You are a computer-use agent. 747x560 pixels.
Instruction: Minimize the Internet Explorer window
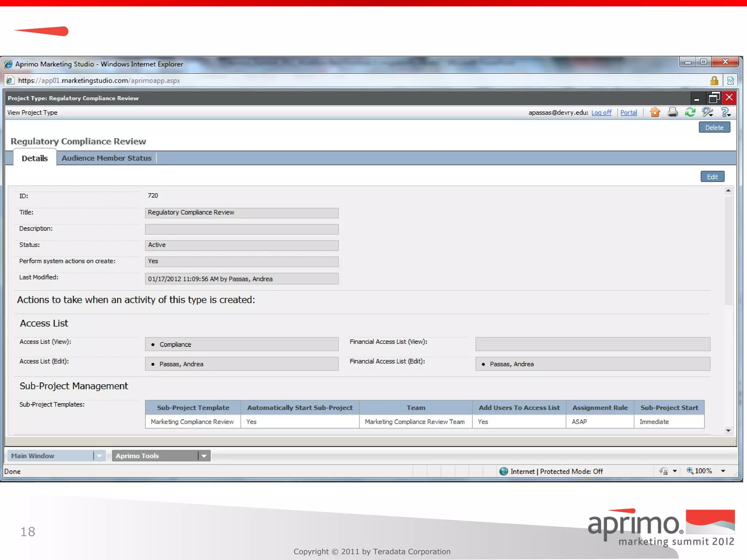pyautogui.click(x=688, y=62)
